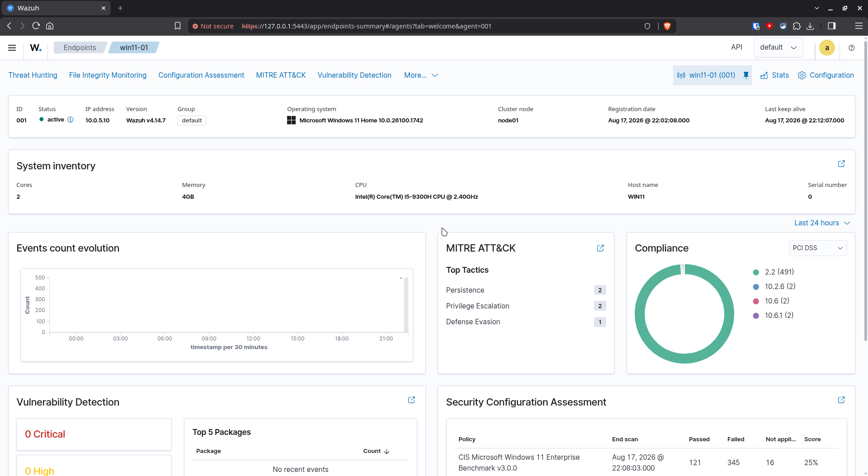Viewport: 868px width, 476px height.
Task: Click the Wazuh W. logo
Action: click(36, 48)
